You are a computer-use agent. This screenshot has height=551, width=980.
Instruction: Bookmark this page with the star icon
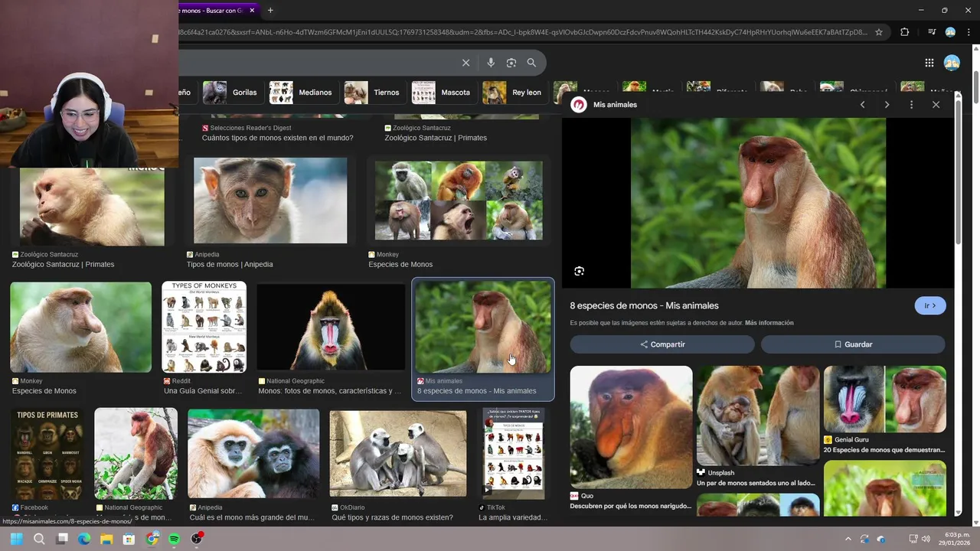879,32
